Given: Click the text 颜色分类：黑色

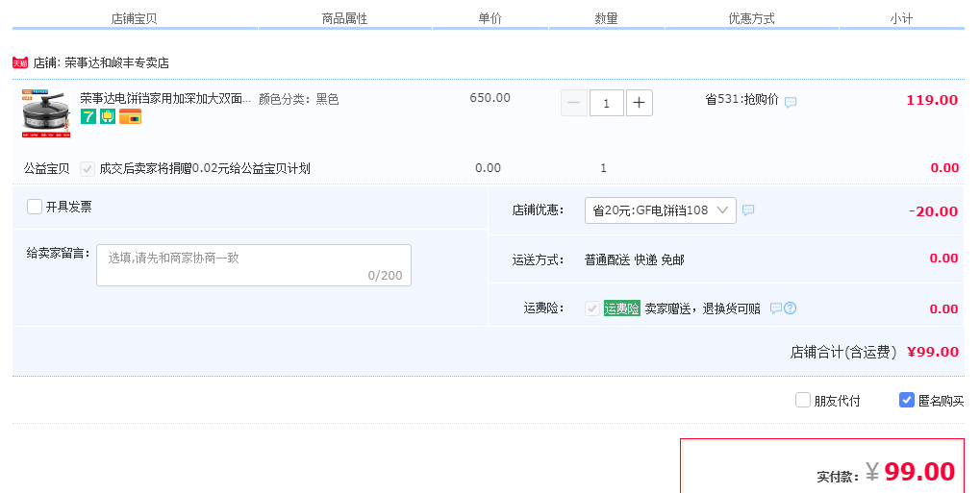Looking at the screenshot, I should (299, 99).
